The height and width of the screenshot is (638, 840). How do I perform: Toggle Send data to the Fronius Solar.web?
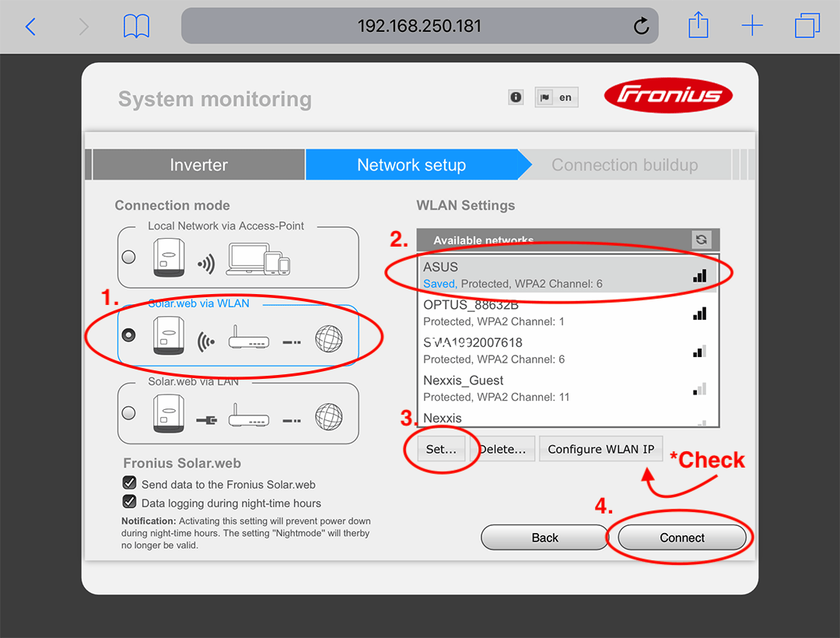pyautogui.click(x=130, y=483)
